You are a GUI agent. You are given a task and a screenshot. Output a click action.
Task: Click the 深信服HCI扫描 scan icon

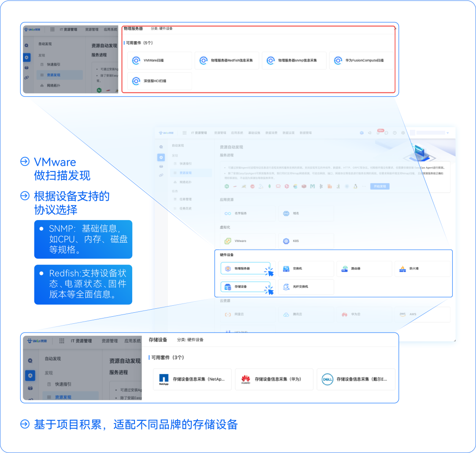click(136, 81)
